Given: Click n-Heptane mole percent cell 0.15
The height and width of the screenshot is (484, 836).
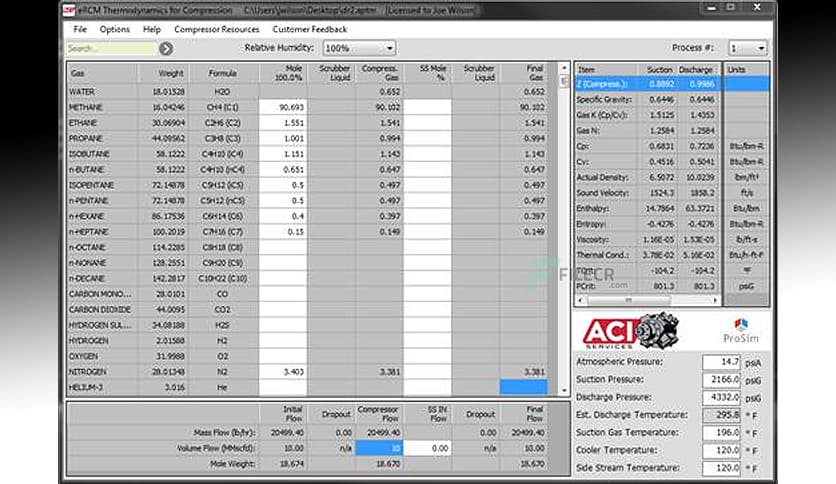Looking at the screenshot, I should point(283,232).
